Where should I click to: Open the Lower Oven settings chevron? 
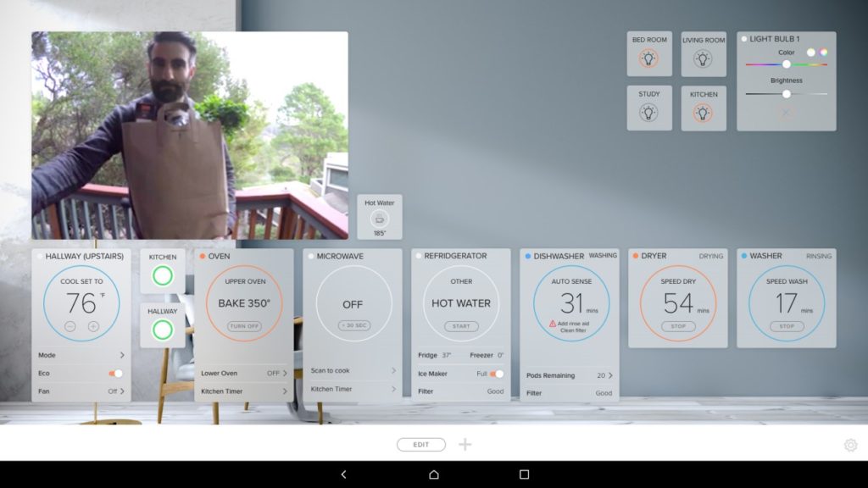coord(283,372)
